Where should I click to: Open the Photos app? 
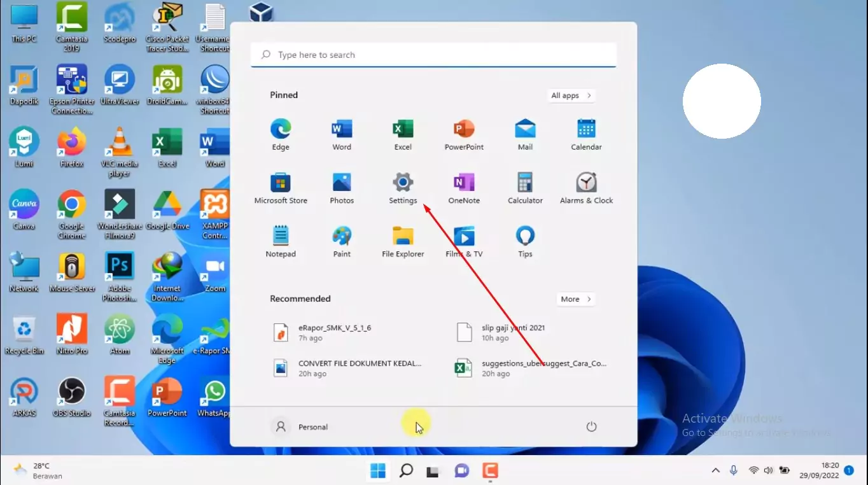[x=342, y=188]
